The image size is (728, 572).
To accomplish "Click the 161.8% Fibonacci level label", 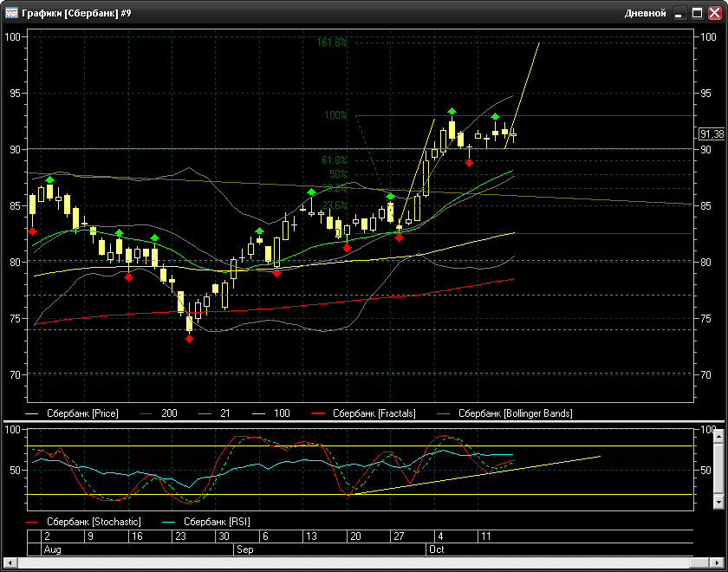I will pos(332,42).
